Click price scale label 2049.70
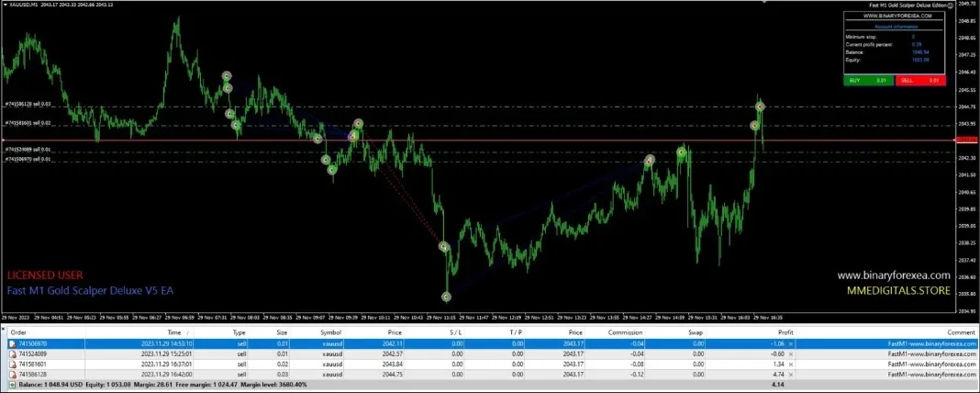The width and height of the screenshot is (980, 393). [x=967, y=3]
